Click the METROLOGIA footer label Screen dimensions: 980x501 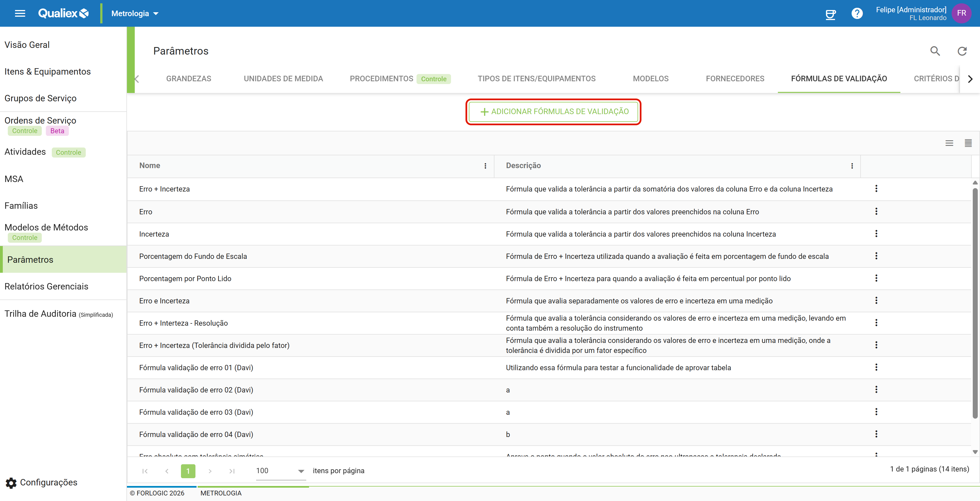click(x=221, y=493)
